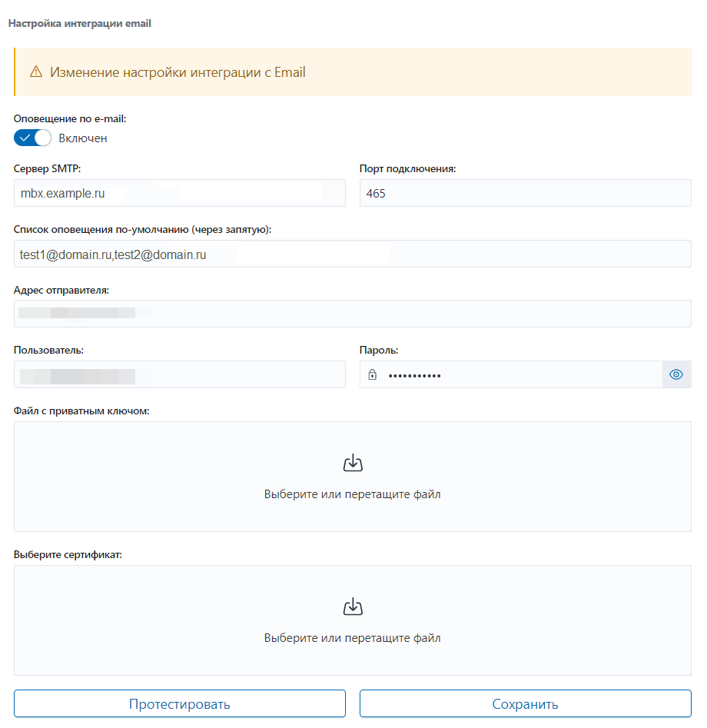Image resolution: width=707 pixels, height=728 pixels.
Task: Click upload icon in private key dropzone
Action: point(353,463)
